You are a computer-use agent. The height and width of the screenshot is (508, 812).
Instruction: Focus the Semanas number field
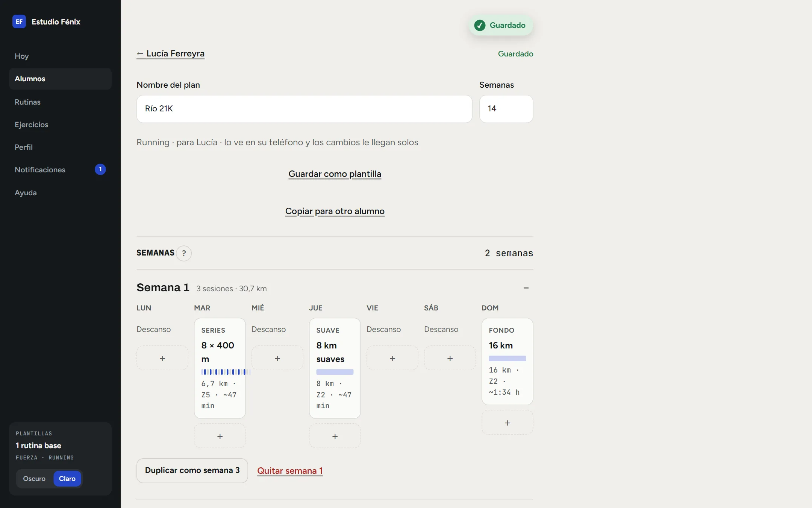tap(506, 109)
